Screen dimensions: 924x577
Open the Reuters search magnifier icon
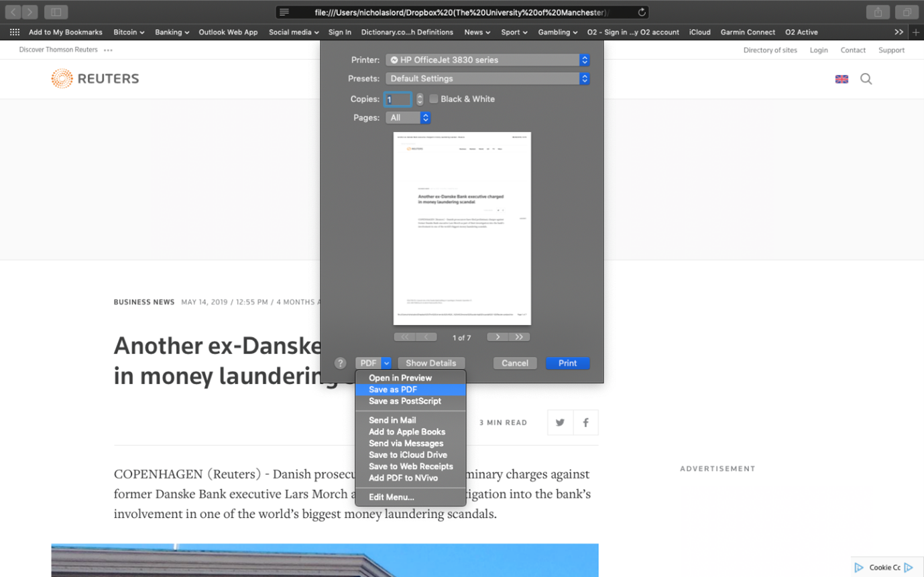(x=866, y=79)
